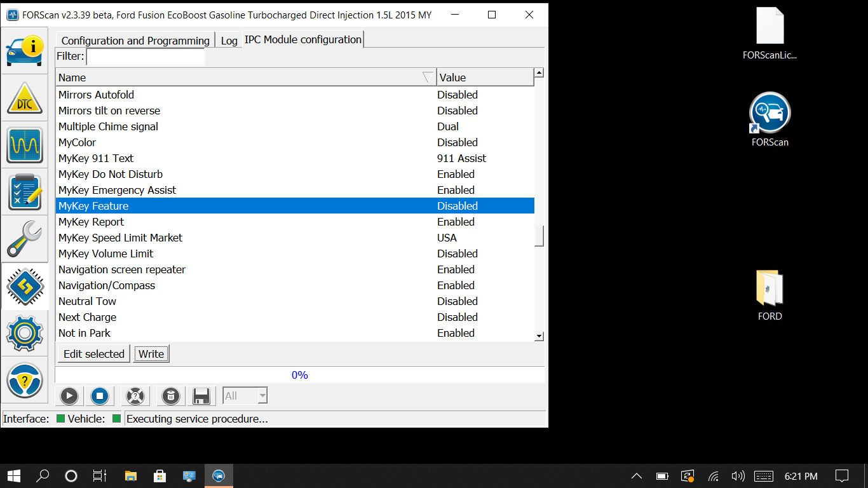Expand the 'All' dropdown in bottom toolbar
Viewport: 868px width, 488px height.
click(262, 396)
